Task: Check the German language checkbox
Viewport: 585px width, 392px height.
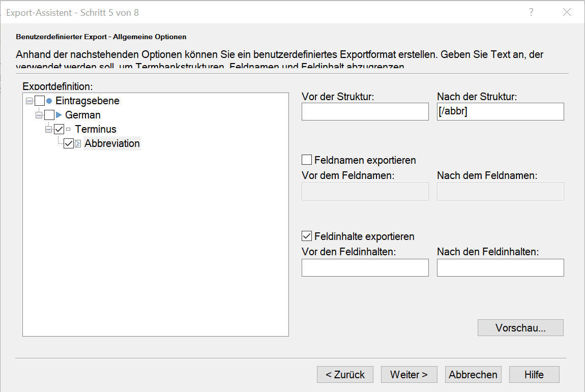Action: click(49, 115)
